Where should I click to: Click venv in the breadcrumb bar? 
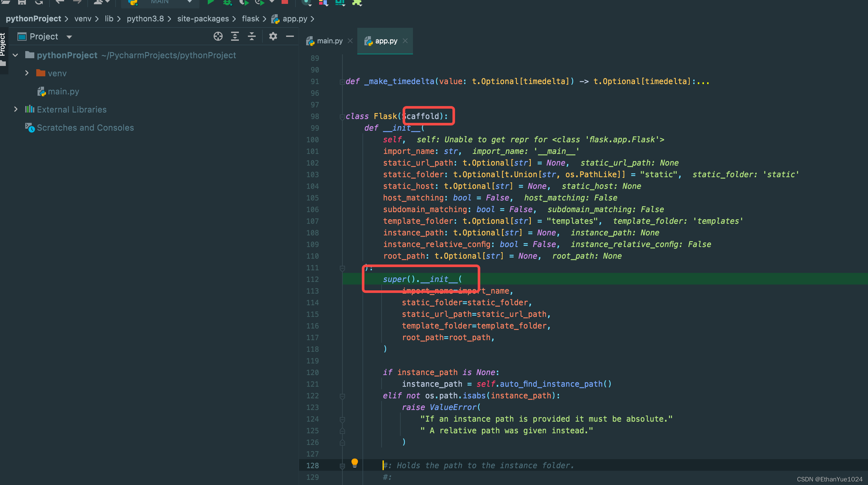click(83, 18)
